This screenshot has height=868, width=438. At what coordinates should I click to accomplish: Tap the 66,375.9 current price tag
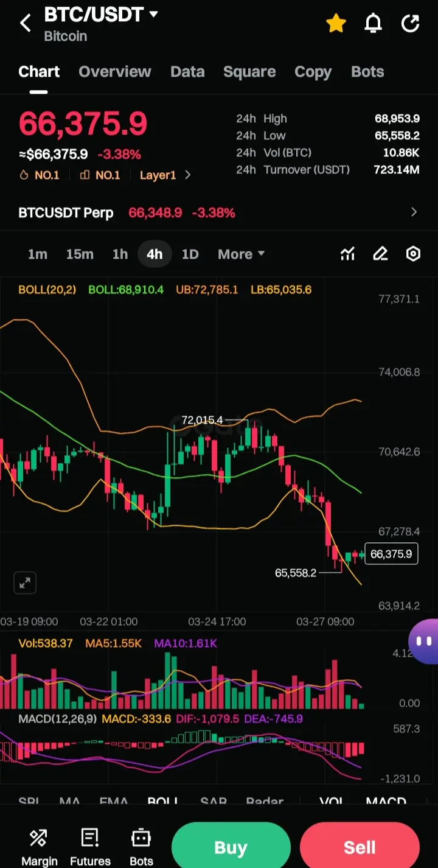pyautogui.click(x=391, y=554)
